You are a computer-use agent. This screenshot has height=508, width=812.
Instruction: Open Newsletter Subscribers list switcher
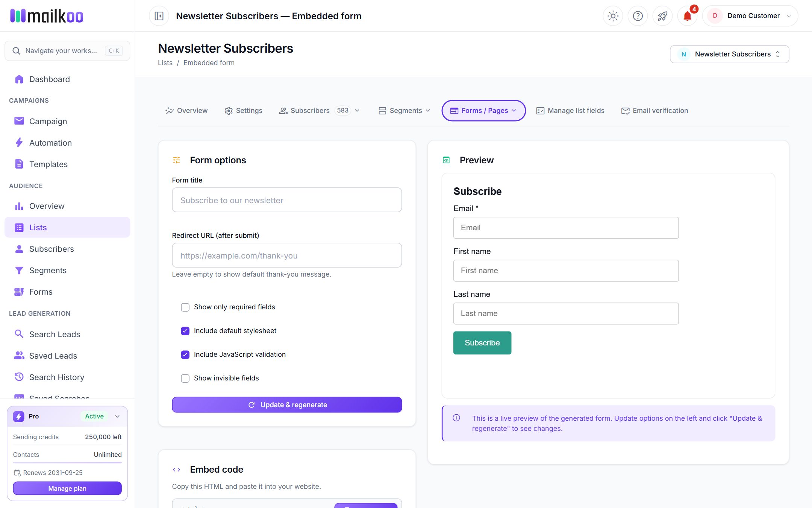coord(729,54)
